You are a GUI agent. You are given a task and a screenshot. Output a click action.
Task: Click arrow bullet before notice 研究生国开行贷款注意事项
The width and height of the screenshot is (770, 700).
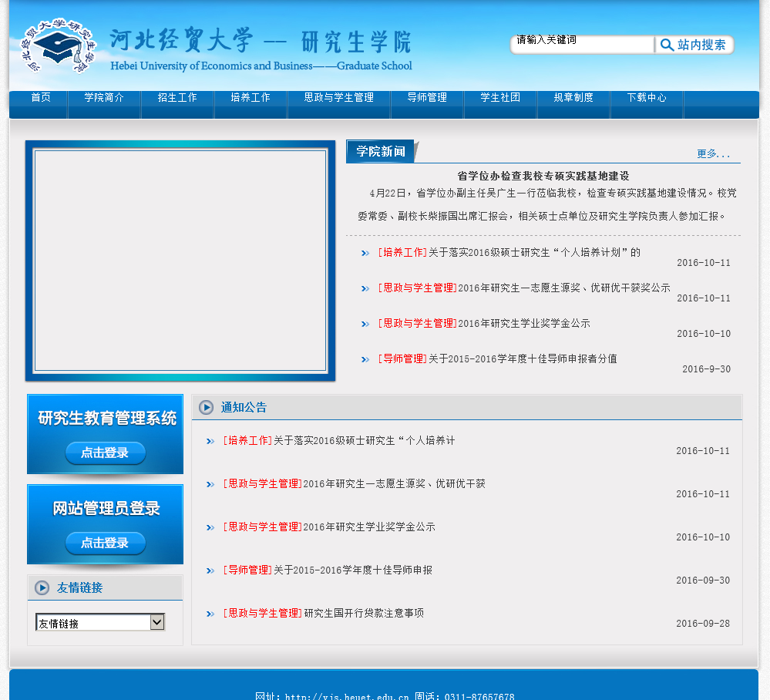[210, 614]
